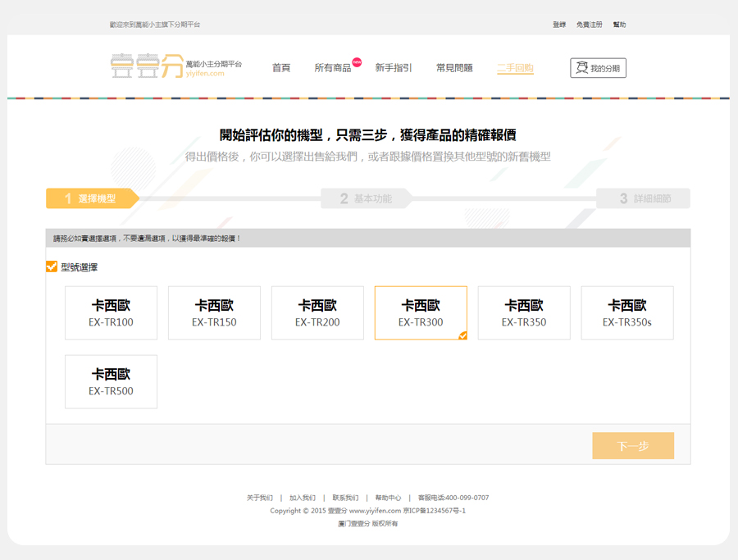This screenshot has height=560, width=738.
Task: Choose the 卡西歐 EX-TR200 model card
Action: 317,313
